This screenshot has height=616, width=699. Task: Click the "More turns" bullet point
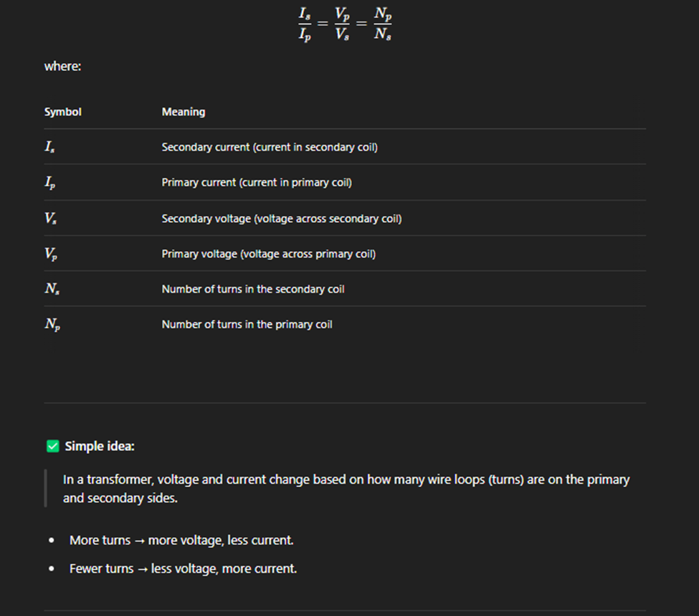[x=181, y=540]
